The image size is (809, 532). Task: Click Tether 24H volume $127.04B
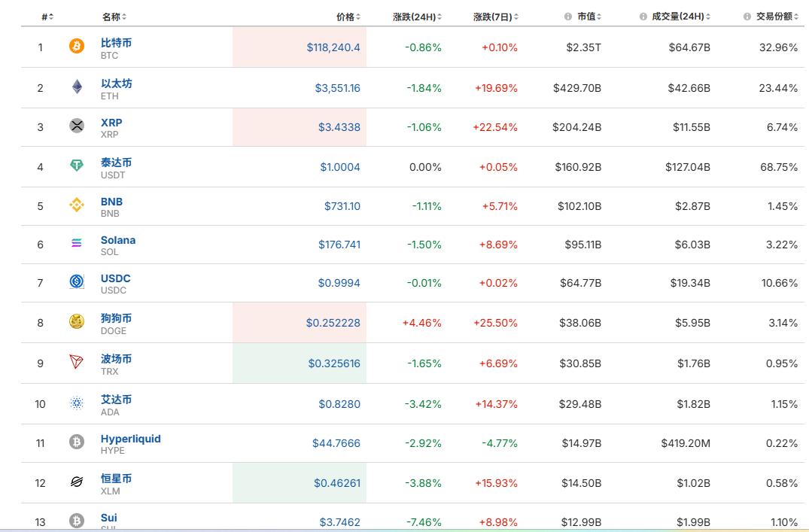pyautogui.click(x=687, y=166)
